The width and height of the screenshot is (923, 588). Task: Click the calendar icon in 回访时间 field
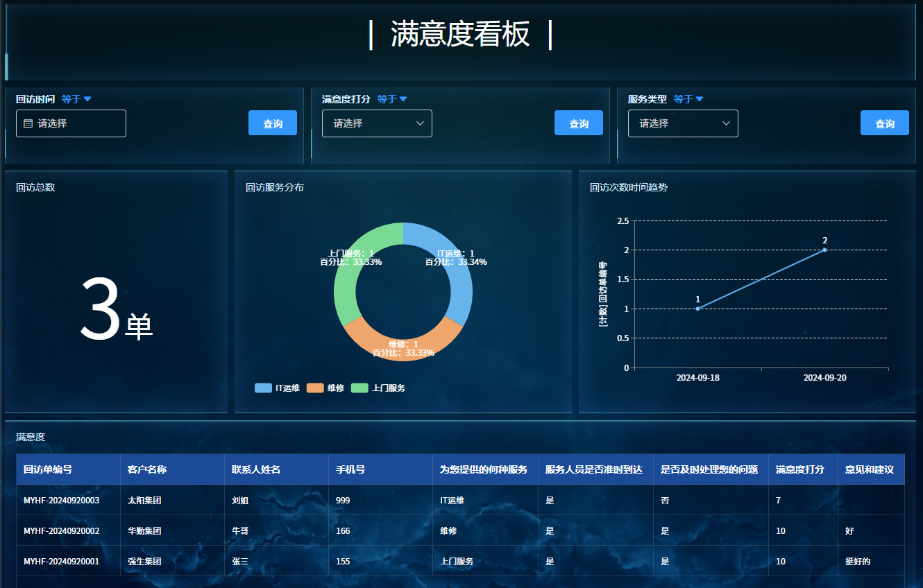click(28, 123)
